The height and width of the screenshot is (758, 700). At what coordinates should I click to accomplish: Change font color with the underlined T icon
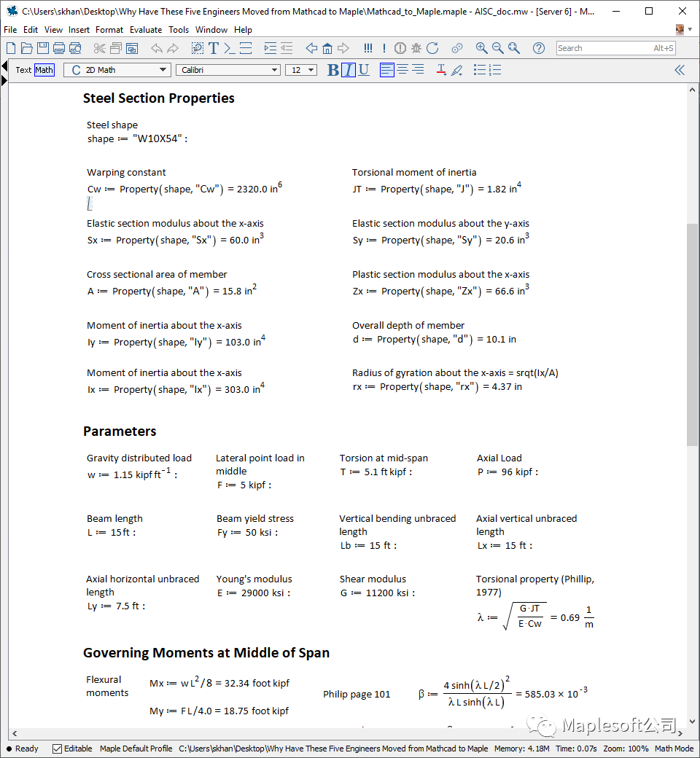pyautogui.click(x=441, y=70)
